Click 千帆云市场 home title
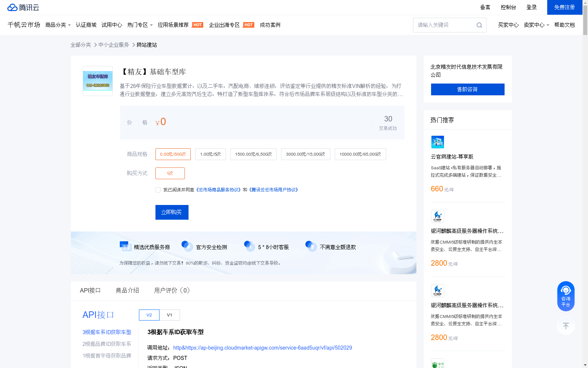Screen dimensions: 588x368 [x=24, y=25]
